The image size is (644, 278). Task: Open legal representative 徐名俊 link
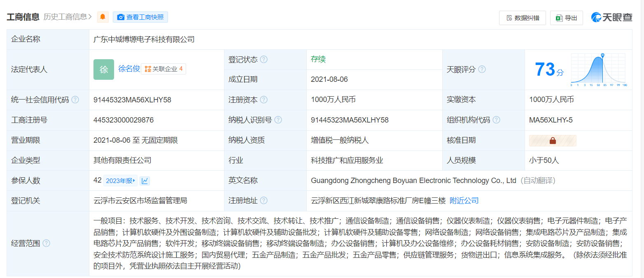coord(129,69)
